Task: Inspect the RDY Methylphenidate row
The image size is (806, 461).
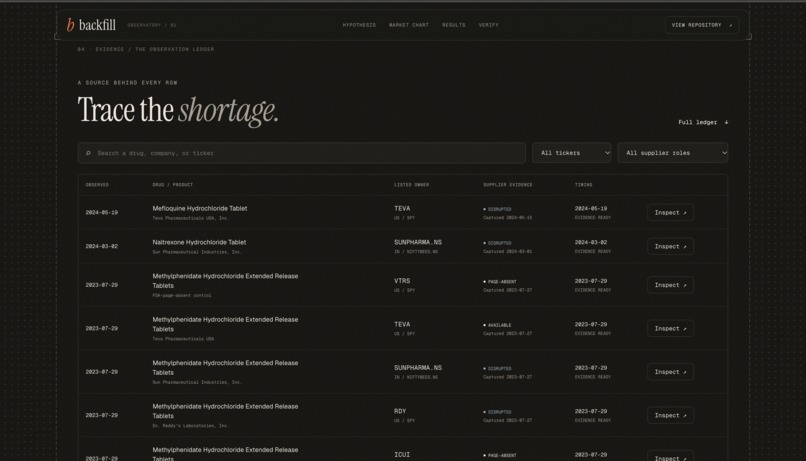Action: (x=670, y=415)
